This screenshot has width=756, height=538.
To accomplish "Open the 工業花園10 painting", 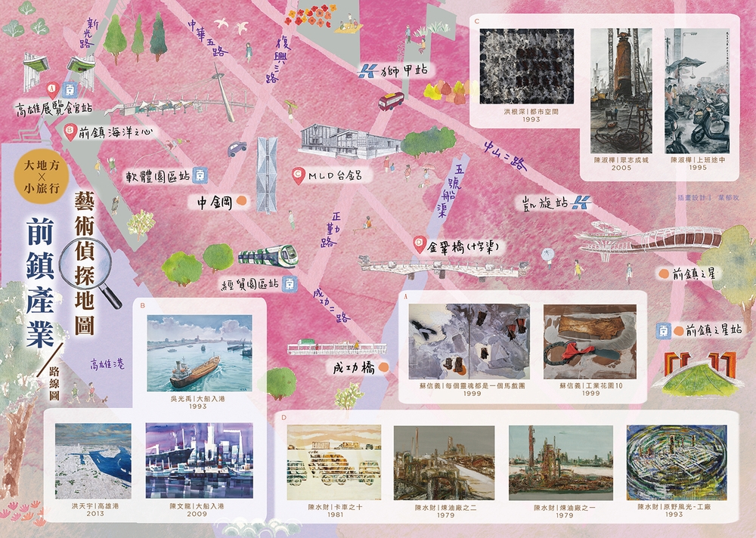I will click(x=590, y=342).
